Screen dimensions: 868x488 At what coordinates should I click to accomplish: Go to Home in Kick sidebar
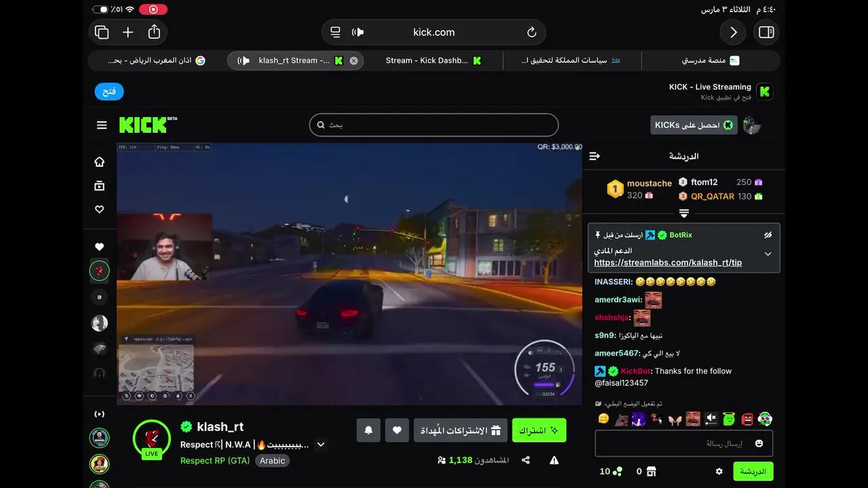pyautogui.click(x=100, y=161)
